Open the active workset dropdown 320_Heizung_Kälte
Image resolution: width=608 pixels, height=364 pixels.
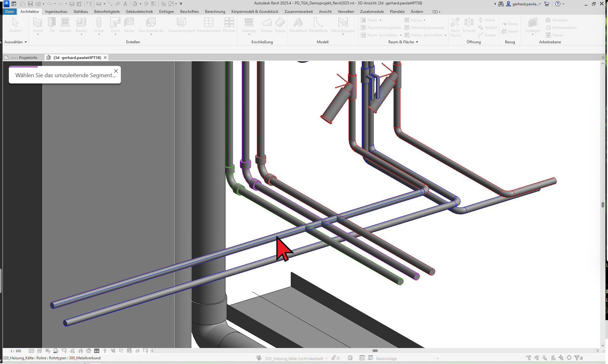(295, 358)
